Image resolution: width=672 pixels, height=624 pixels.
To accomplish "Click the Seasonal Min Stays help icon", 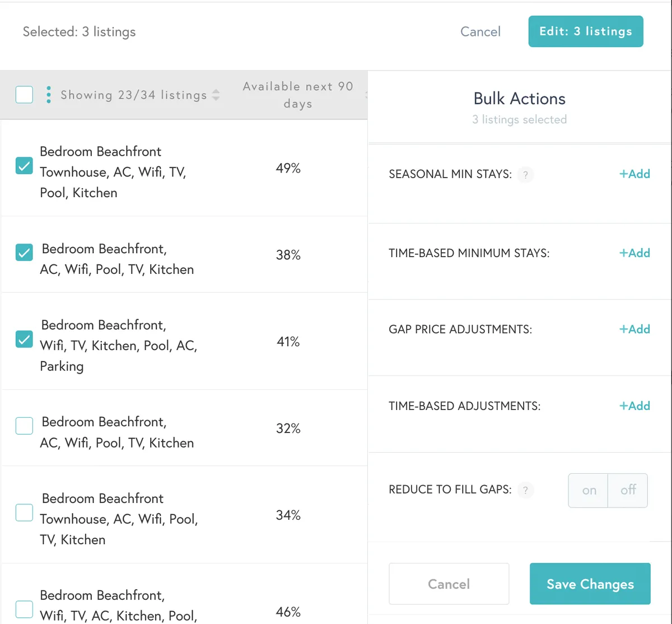I will 525,175.
